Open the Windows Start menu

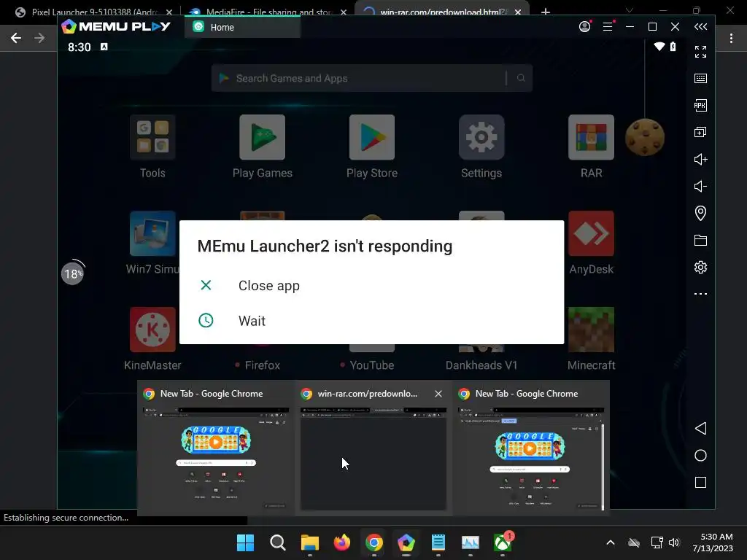point(245,542)
